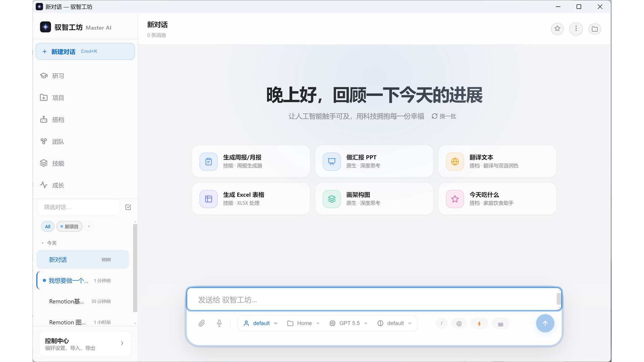The width and height of the screenshot is (644, 362).
Task: Open the Remotion基... conversation
Action: pyautogui.click(x=83, y=301)
